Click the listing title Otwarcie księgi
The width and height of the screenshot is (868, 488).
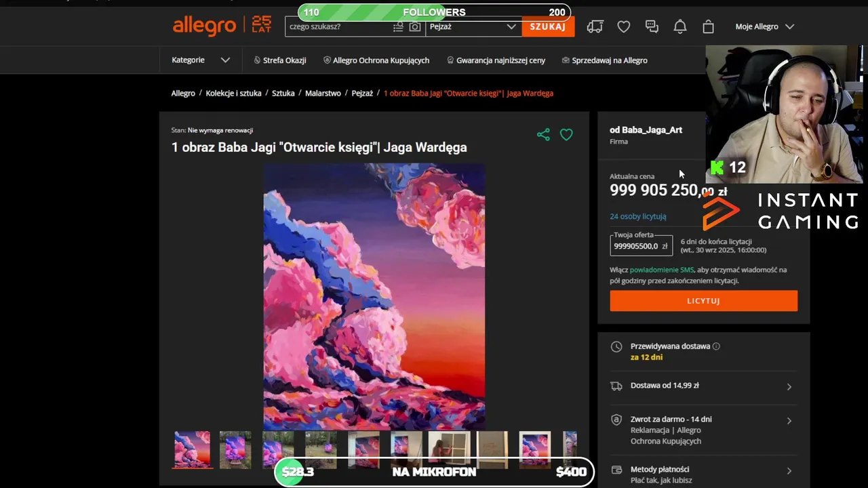click(x=319, y=147)
